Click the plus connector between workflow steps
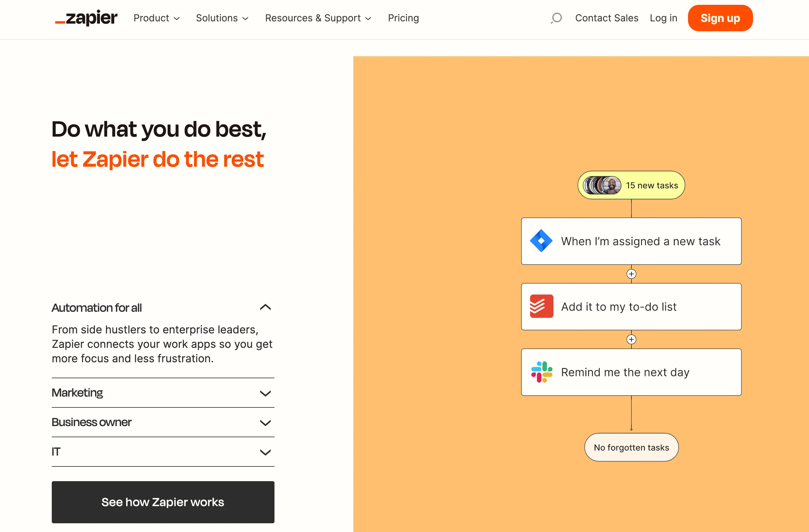This screenshot has width=809, height=532. [x=631, y=274]
